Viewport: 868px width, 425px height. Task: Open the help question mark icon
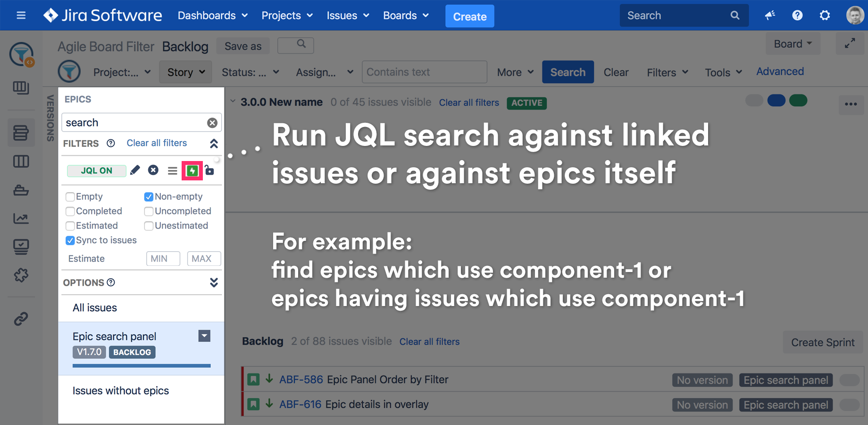(797, 16)
